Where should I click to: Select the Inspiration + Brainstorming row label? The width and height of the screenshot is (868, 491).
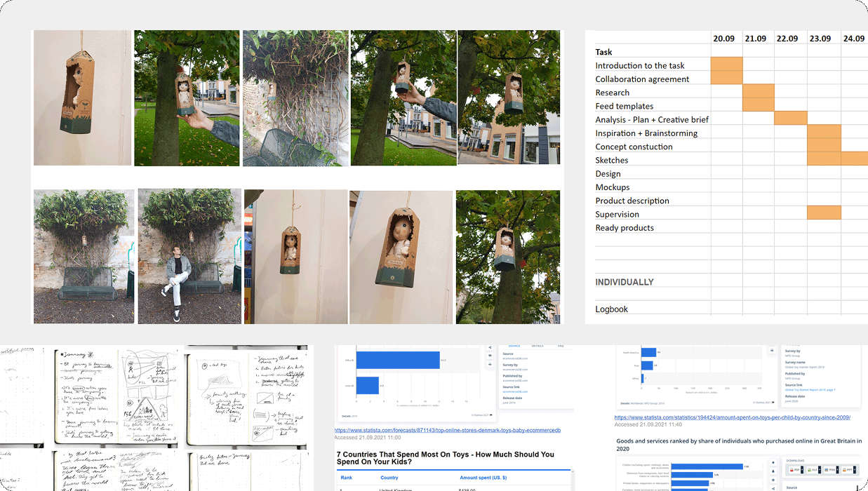(x=646, y=133)
